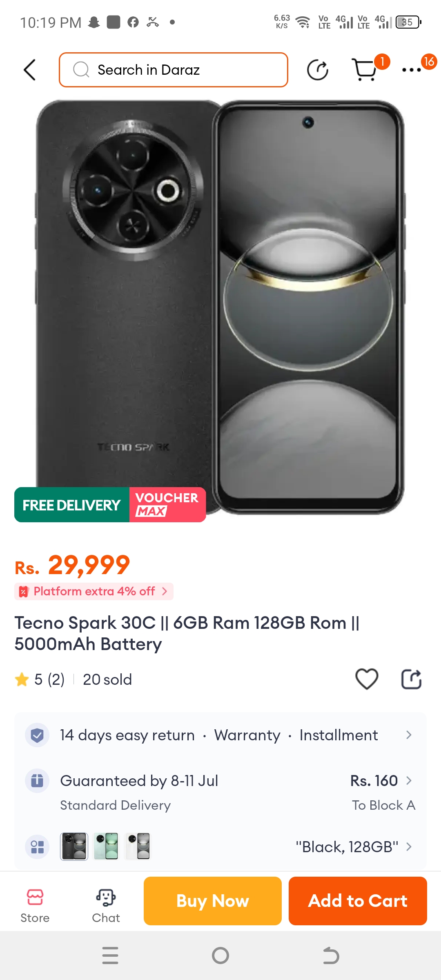Viewport: 441px width, 980px height.
Task: Expand 14 days easy return details
Action: (220, 735)
